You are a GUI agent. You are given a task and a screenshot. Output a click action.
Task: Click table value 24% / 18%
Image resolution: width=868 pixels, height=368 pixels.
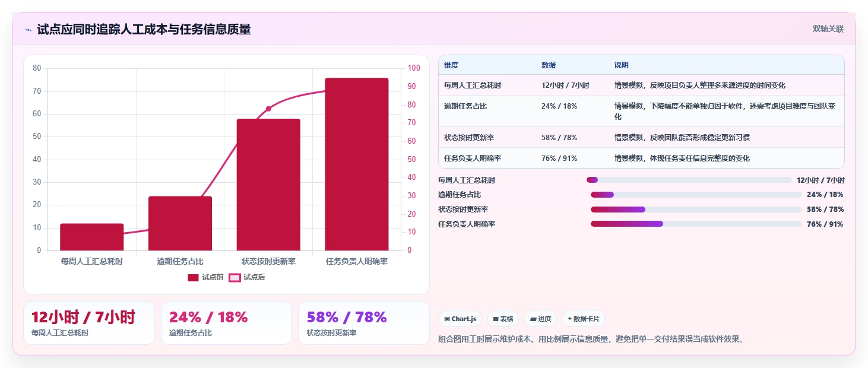tap(559, 106)
